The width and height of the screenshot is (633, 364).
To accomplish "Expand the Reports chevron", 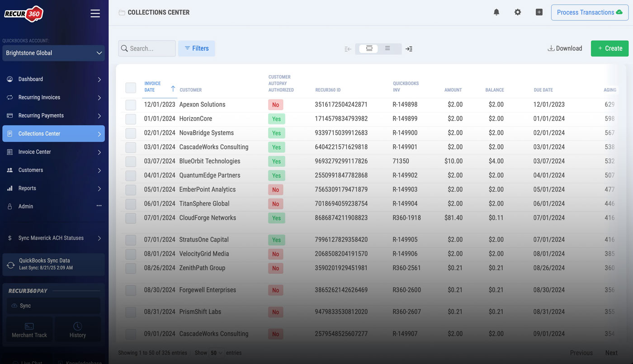I will pos(99,189).
